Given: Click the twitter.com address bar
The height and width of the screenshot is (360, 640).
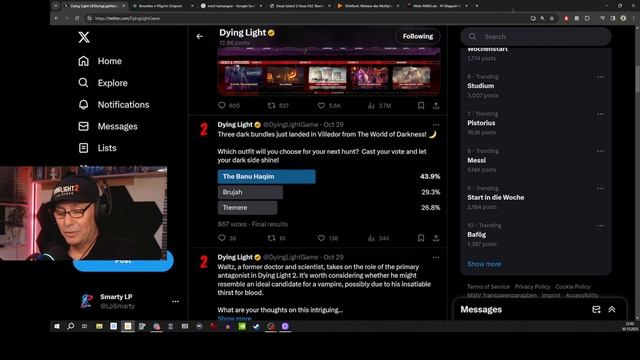Looking at the screenshot, I should pos(306,18).
